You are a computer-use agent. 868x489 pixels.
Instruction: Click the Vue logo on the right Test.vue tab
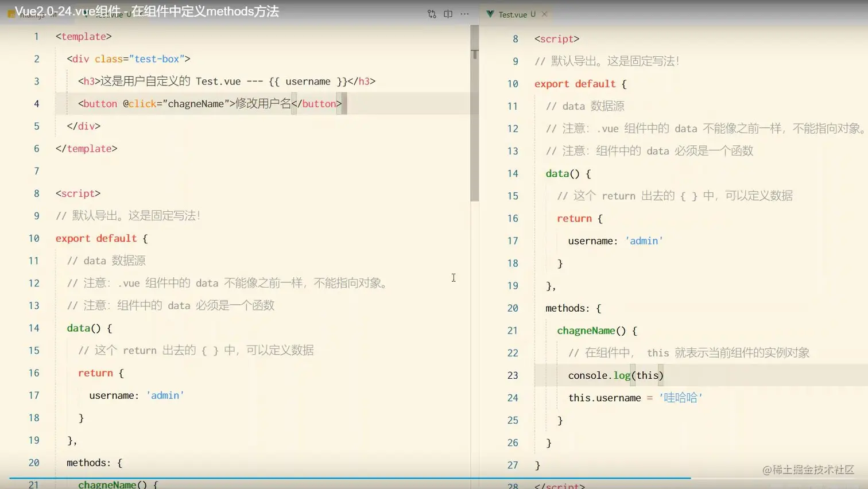pos(490,14)
